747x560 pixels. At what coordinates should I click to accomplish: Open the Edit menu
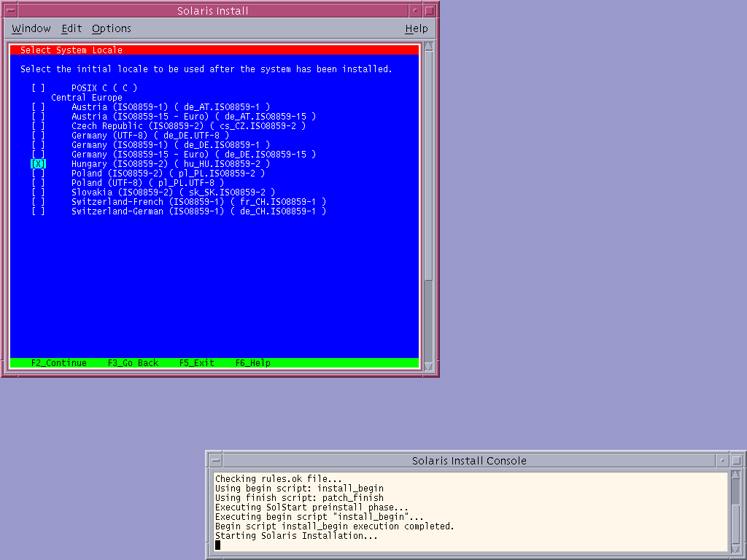click(71, 28)
